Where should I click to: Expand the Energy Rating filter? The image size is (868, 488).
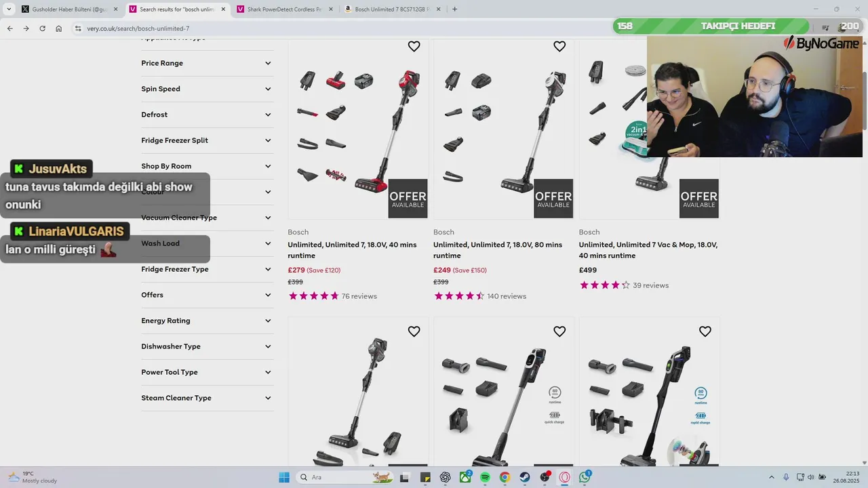coord(207,321)
